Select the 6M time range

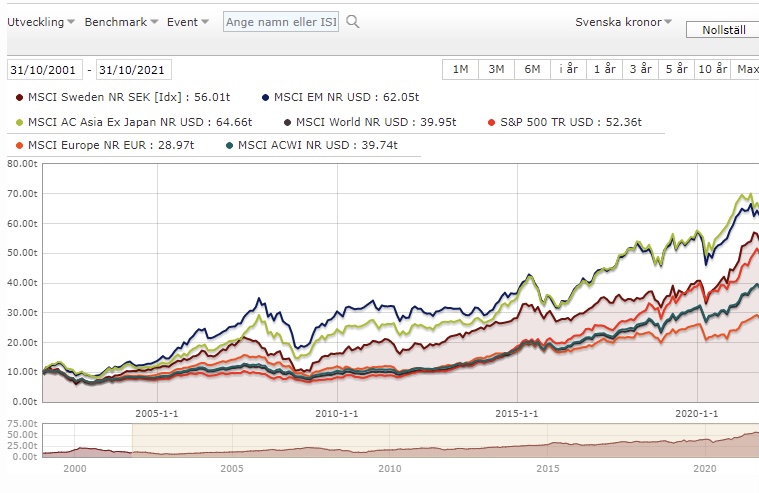pos(532,69)
